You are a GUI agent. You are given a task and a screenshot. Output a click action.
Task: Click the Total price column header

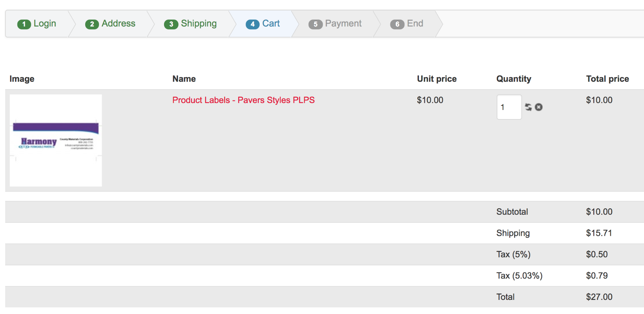[607, 79]
